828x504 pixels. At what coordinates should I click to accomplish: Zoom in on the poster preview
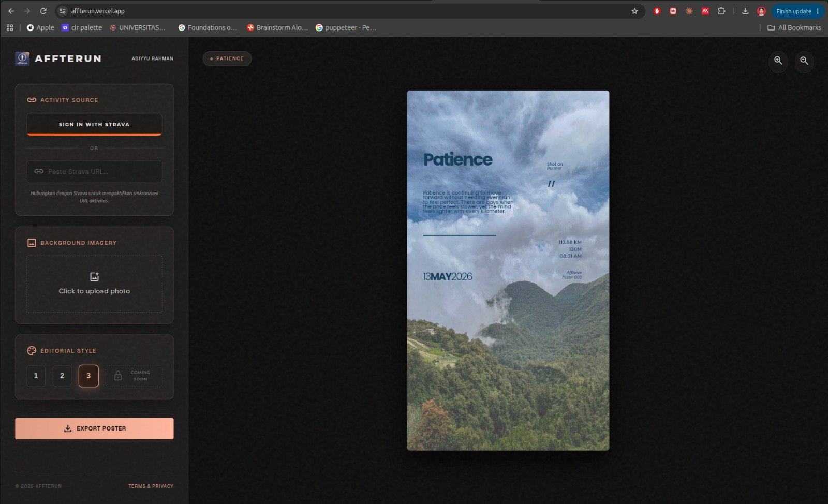click(778, 61)
